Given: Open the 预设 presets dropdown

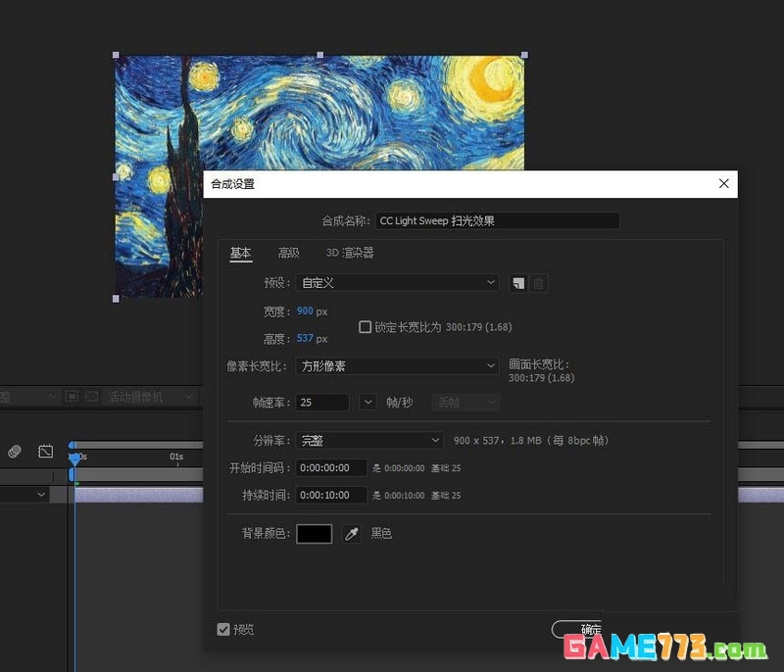Looking at the screenshot, I should click(x=397, y=282).
